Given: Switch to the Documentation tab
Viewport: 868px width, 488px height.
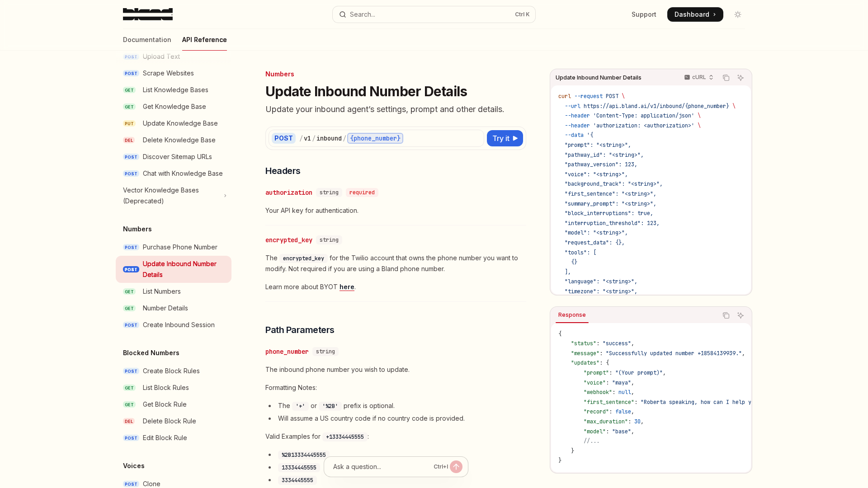Looking at the screenshot, I should click(x=147, y=40).
